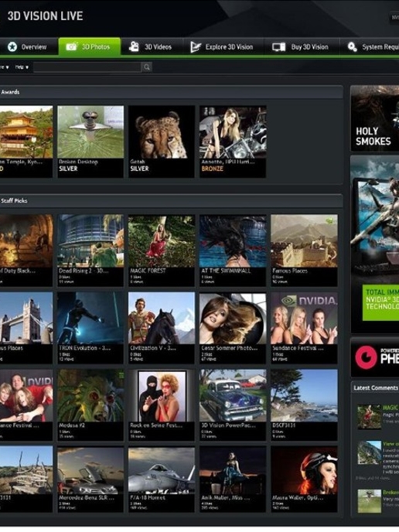This screenshot has width=399, height=532.
Task: Expand the Help dropdown menu
Action: point(22,67)
